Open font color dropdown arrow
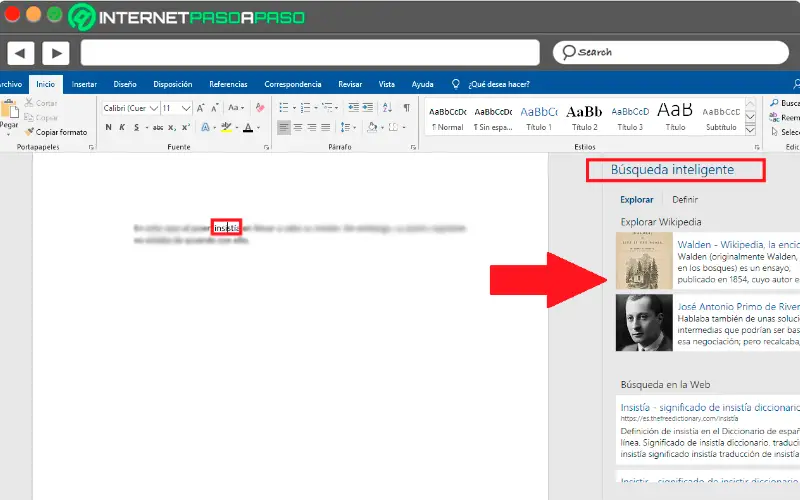The image size is (800, 500). (259, 128)
